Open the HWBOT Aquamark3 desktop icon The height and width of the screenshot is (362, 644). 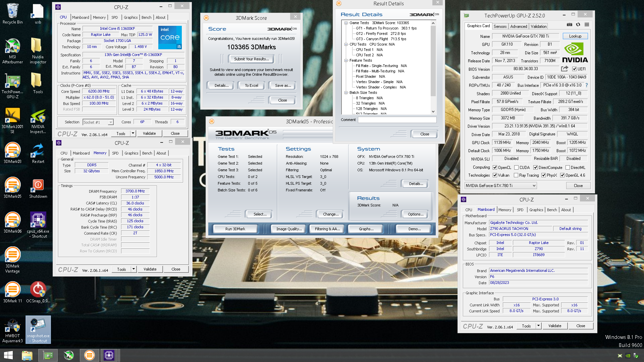point(12,330)
